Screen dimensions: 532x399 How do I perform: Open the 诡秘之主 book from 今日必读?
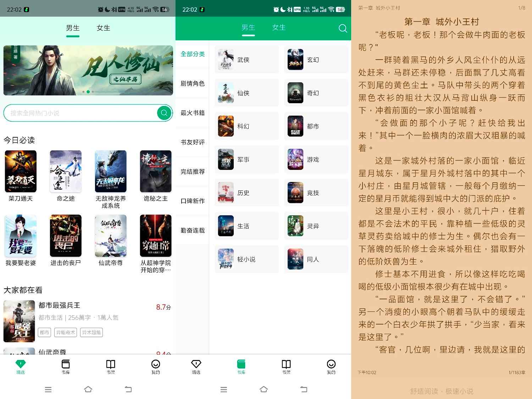click(155, 172)
